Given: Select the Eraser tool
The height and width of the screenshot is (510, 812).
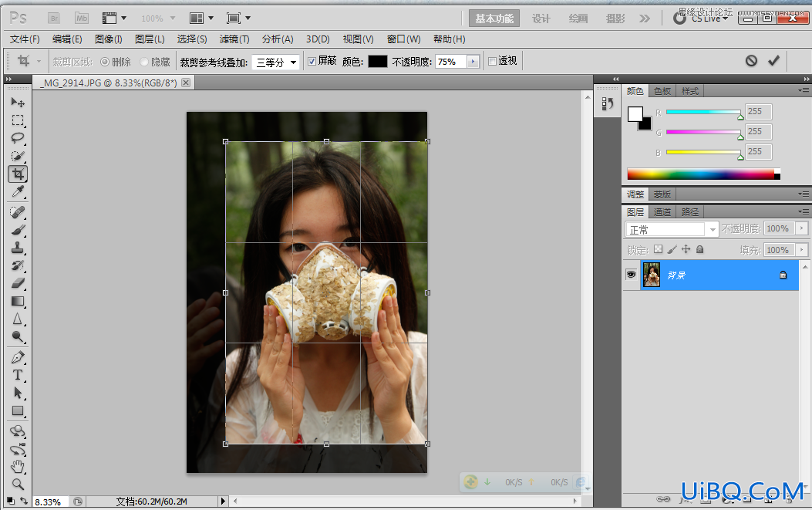Looking at the screenshot, I should click(x=18, y=283).
